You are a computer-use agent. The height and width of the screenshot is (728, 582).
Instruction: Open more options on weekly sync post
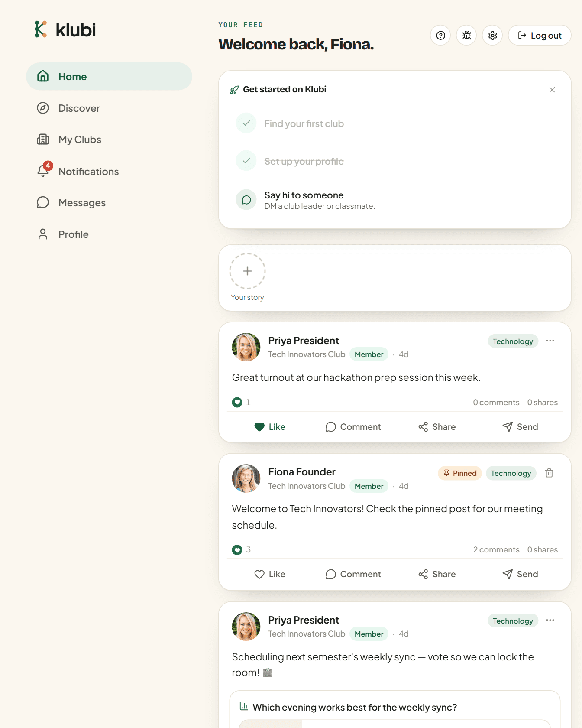[550, 620]
